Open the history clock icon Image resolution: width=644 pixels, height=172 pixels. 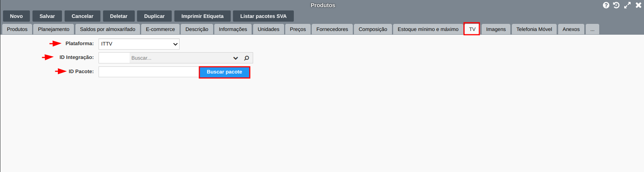(x=616, y=5)
